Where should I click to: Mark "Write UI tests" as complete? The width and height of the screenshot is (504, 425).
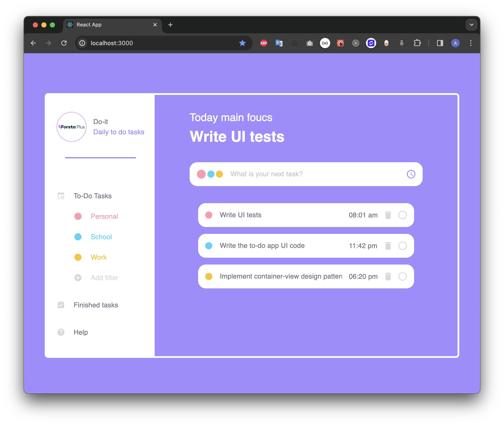tap(402, 215)
